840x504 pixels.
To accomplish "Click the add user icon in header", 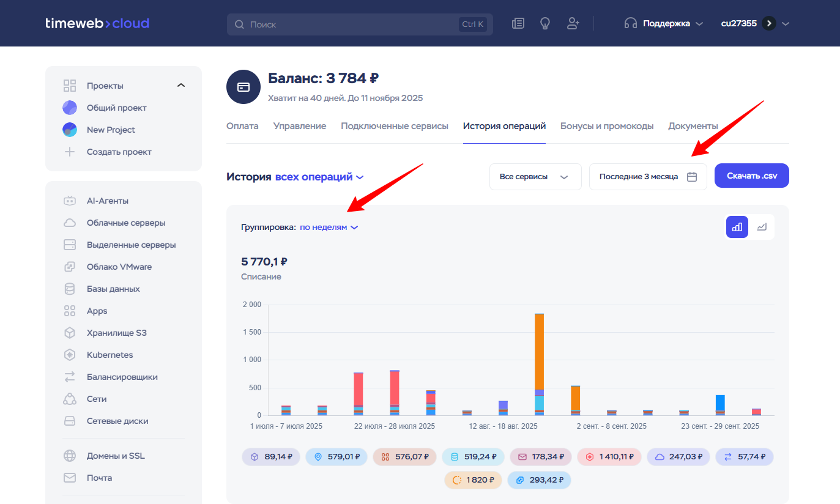I will click(573, 24).
